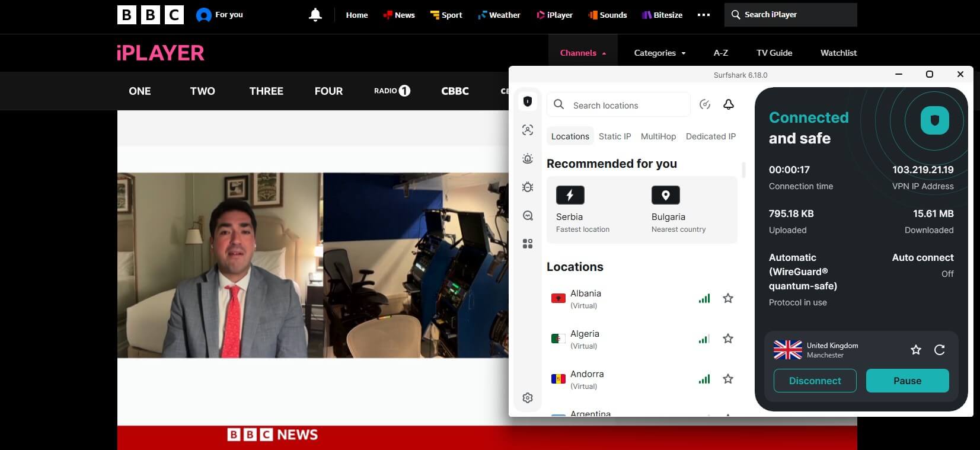Viewport: 980px width, 450px height.
Task: Click the Search iPlayer box
Action: (791, 15)
